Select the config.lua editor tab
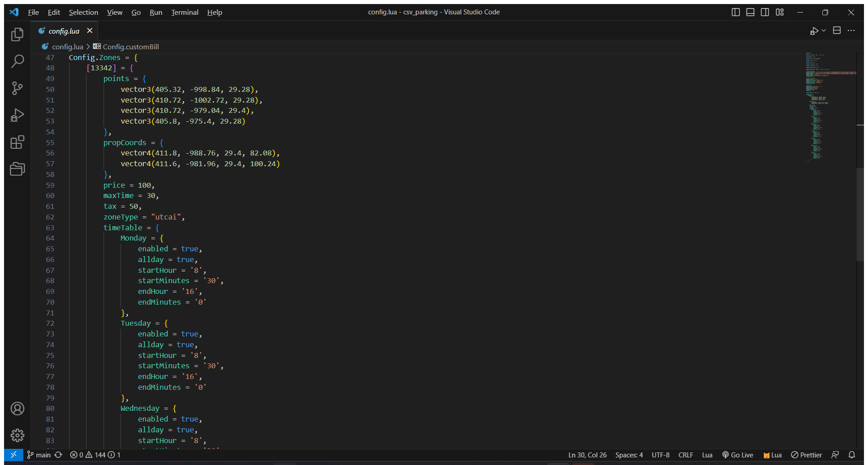 click(64, 31)
